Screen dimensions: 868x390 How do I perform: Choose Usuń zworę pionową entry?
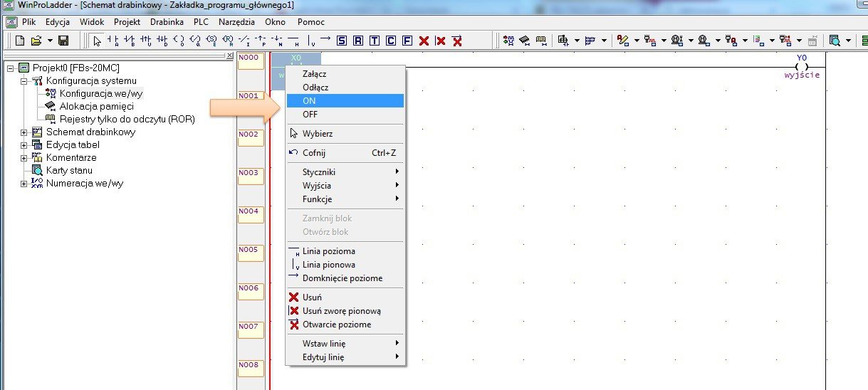coord(345,311)
